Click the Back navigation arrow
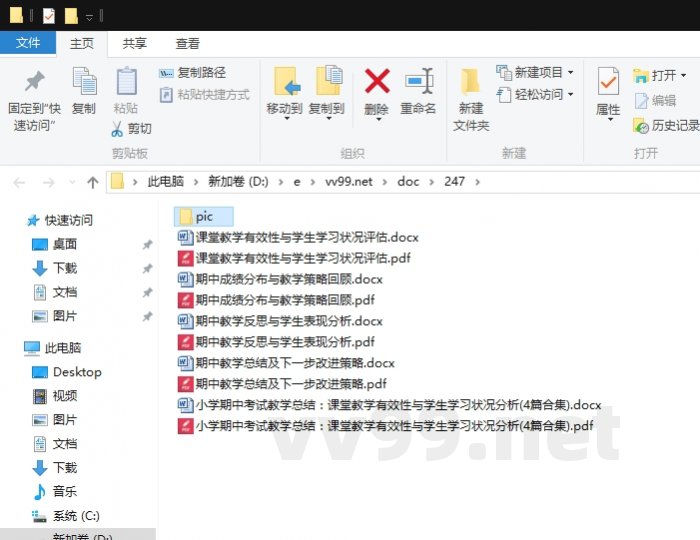Viewport: 700px width, 540px height. (x=19, y=183)
